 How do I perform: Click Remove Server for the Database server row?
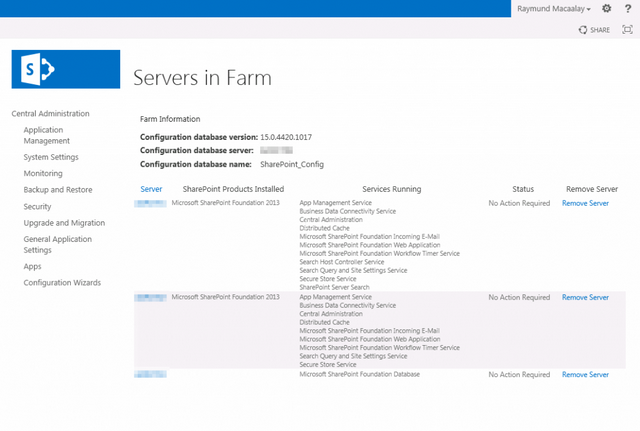tap(585, 375)
